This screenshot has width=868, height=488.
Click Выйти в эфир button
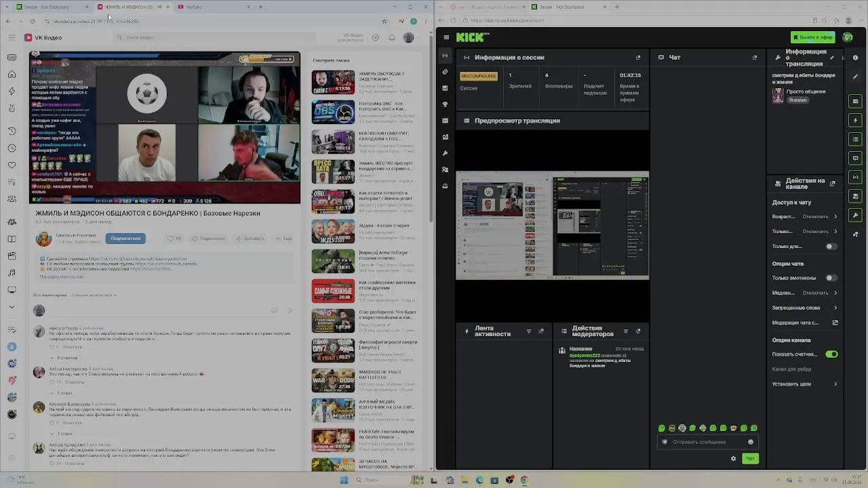(x=813, y=37)
